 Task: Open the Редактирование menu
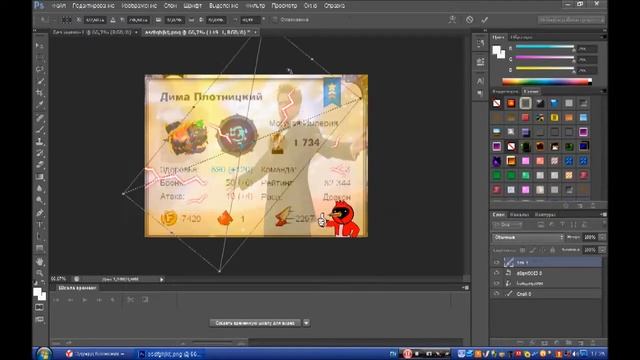(x=93, y=6)
